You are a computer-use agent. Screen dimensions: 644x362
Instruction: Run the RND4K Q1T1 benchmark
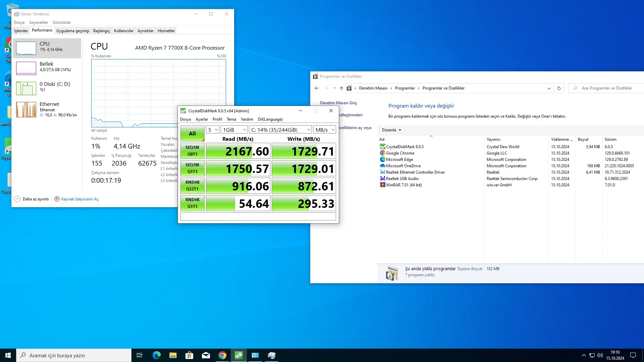pos(193,203)
